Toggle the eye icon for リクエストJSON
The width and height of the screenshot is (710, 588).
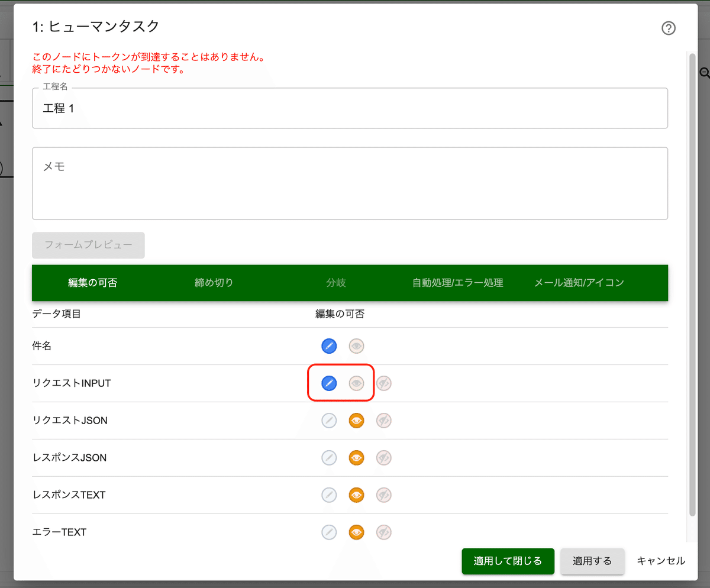356,420
